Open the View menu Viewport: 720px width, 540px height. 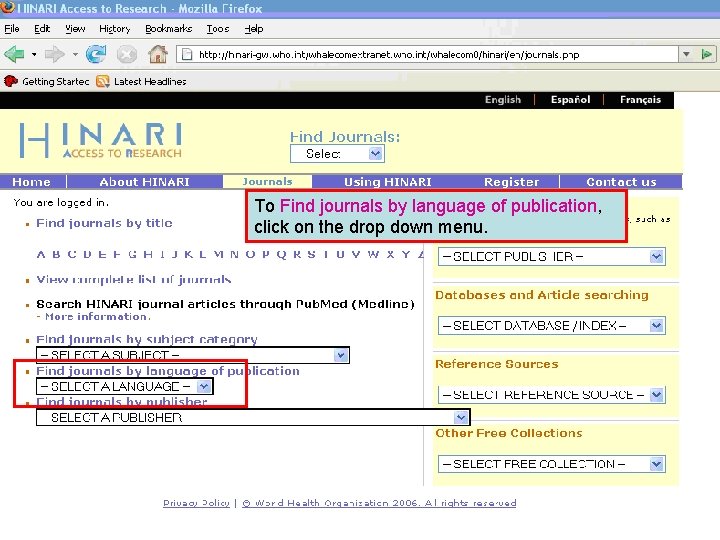pyautogui.click(x=75, y=29)
